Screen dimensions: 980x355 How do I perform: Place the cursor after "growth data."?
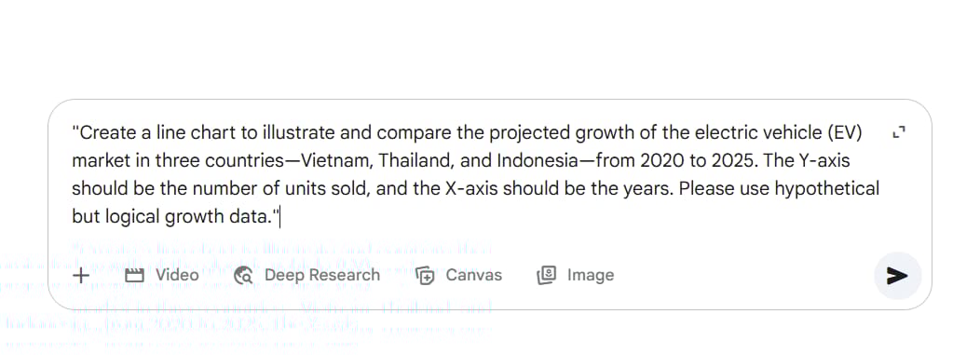(280, 217)
